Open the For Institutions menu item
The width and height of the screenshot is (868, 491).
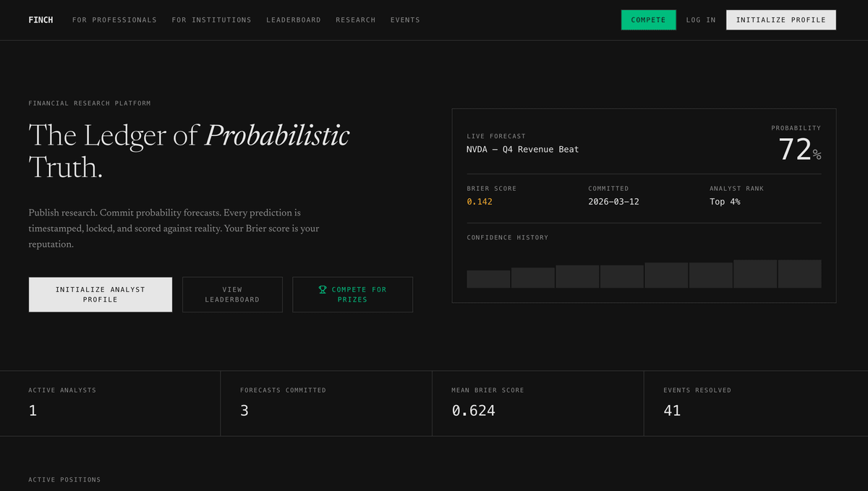(211, 20)
